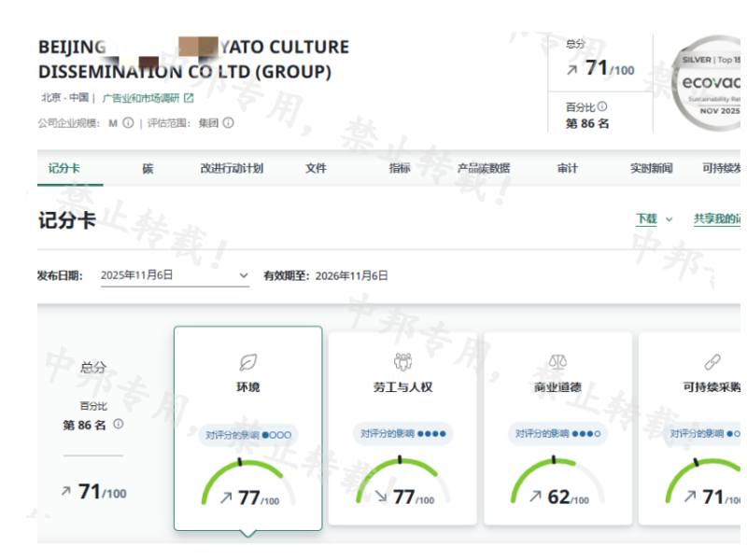The width and height of the screenshot is (747, 560).
Task: Click the 商业道德 score gauge showing 62
Action: 557,485
